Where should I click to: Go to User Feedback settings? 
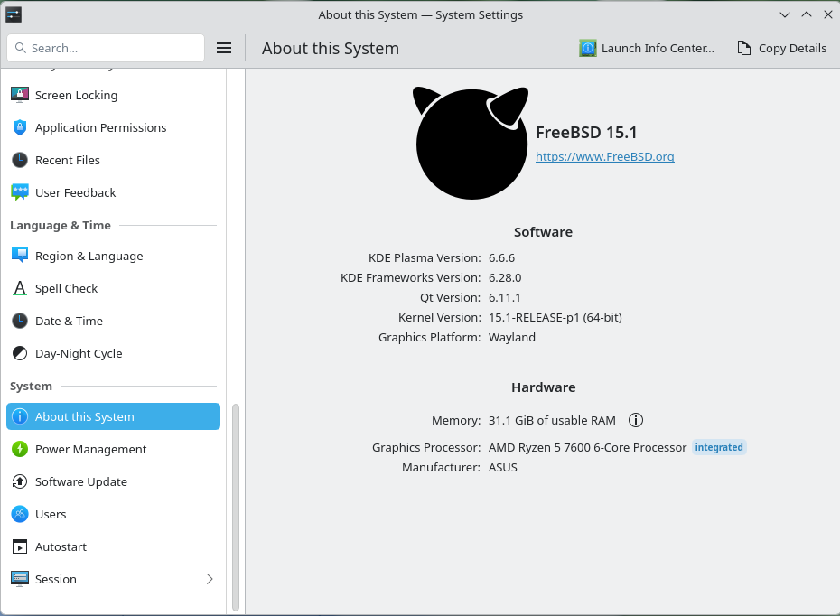[x=113, y=192]
